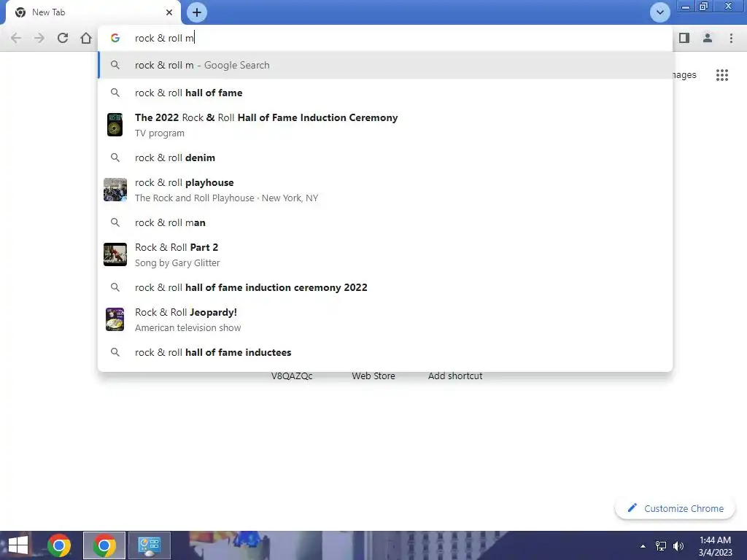Click the Induction Ceremony thumbnail image
This screenshot has height=560, width=747.
pos(115,125)
